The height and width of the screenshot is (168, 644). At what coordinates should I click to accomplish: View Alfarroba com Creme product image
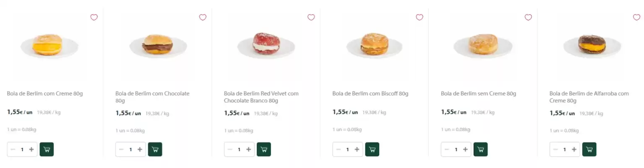(x=592, y=45)
